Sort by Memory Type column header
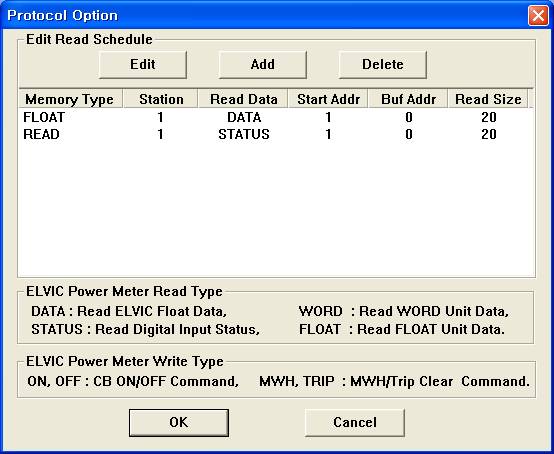 coord(70,99)
